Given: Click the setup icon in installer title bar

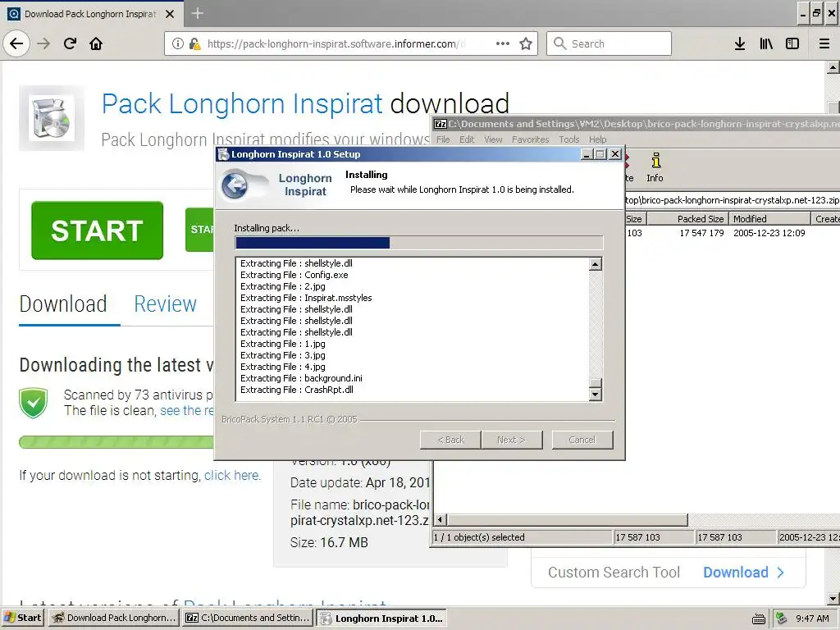Looking at the screenshot, I should [223, 154].
